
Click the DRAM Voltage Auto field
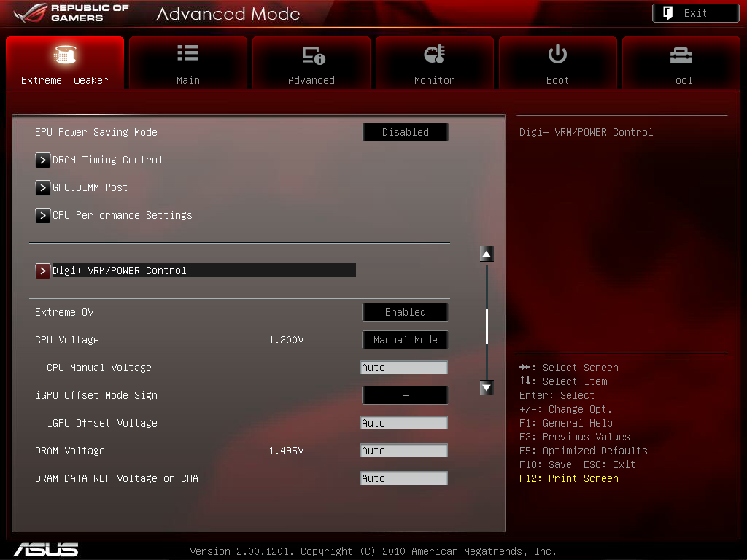[x=404, y=451]
